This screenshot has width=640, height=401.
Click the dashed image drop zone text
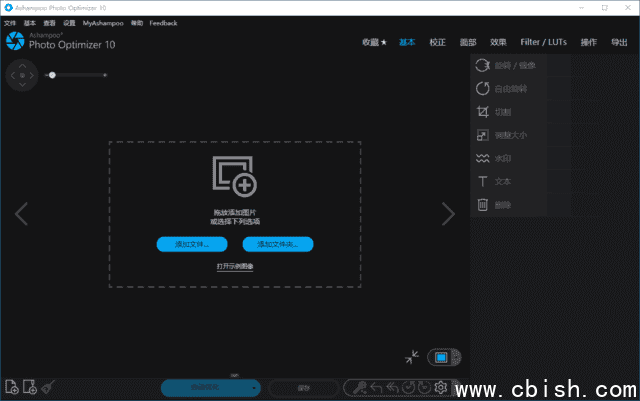[x=235, y=217]
